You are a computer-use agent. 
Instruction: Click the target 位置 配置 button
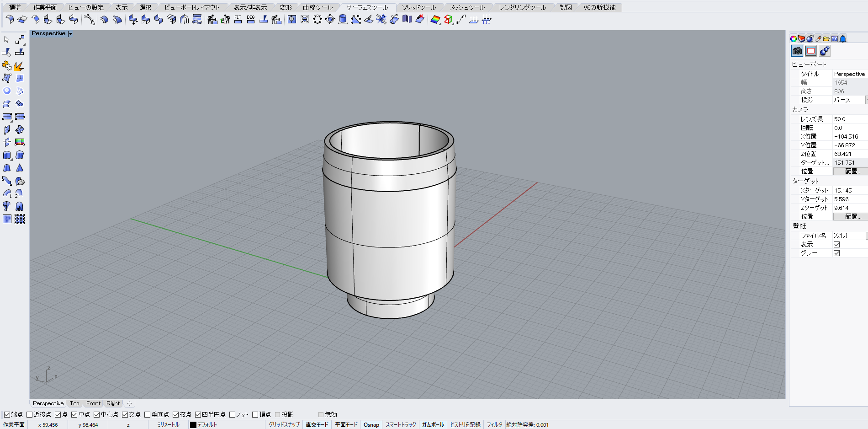click(x=851, y=216)
